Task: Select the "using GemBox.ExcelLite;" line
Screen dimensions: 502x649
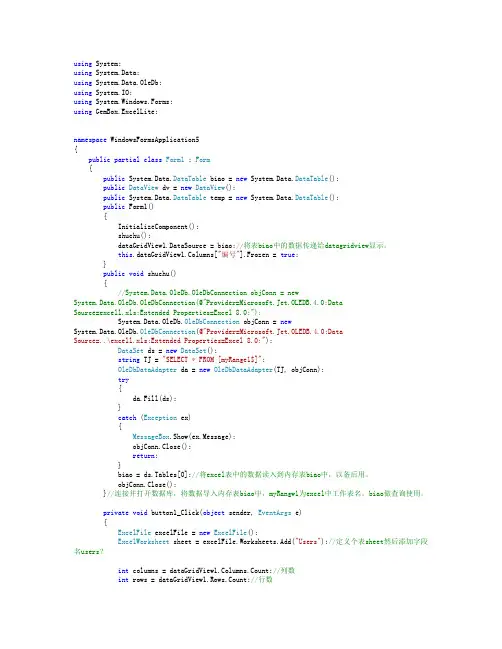Action: click(x=115, y=112)
